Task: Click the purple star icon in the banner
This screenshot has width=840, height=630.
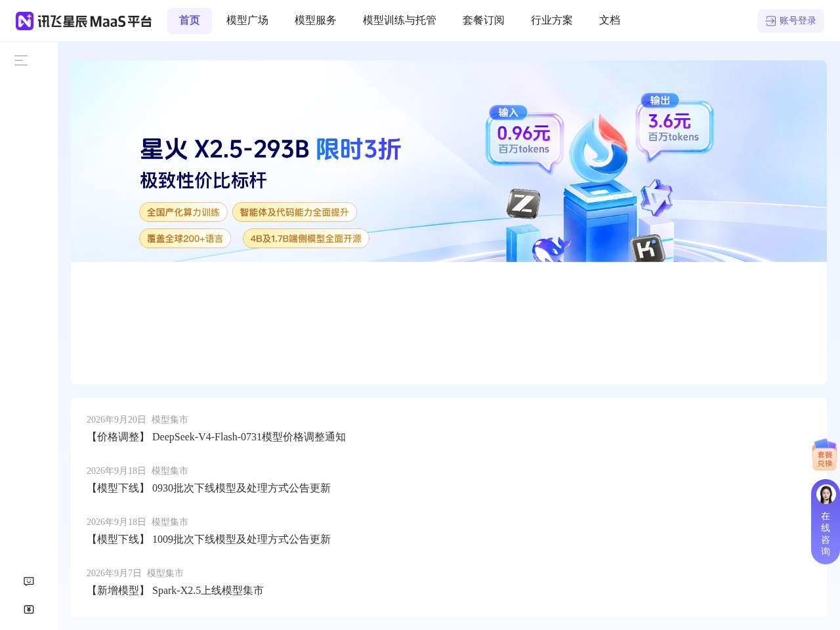Action: pyautogui.click(x=656, y=198)
